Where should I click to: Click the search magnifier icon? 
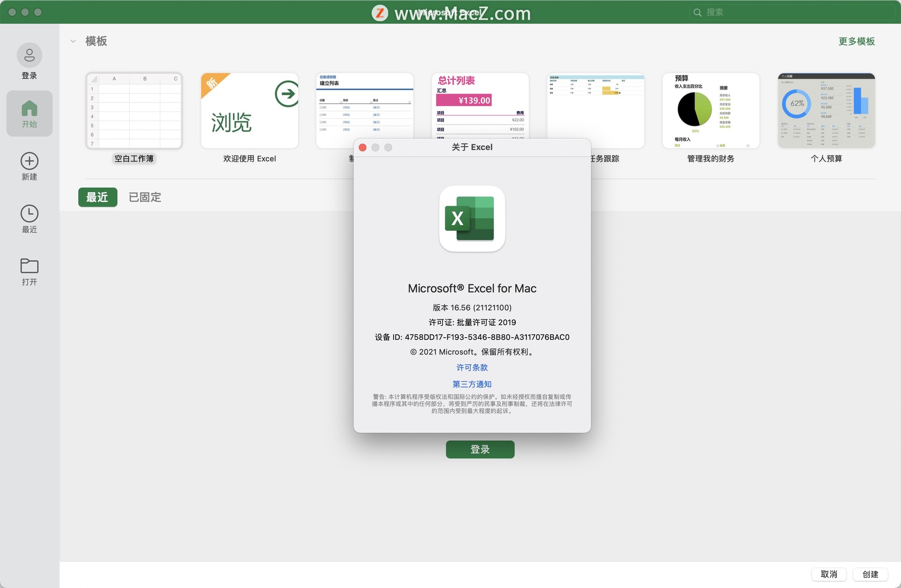pos(697,13)
